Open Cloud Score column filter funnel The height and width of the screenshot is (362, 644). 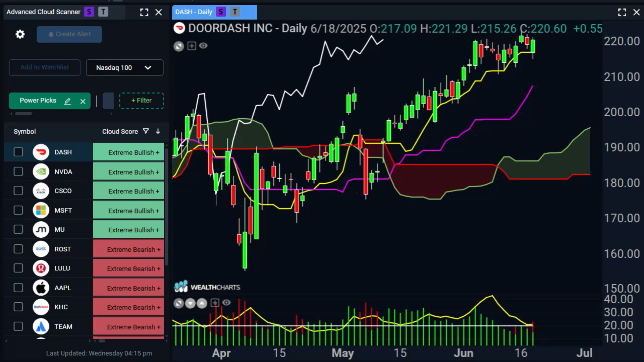(146, 131)
